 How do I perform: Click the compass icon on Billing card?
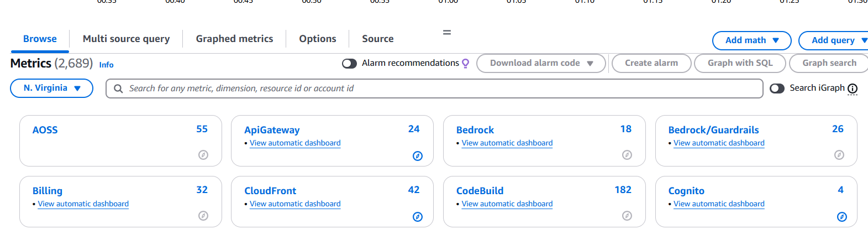pos(203,216)
